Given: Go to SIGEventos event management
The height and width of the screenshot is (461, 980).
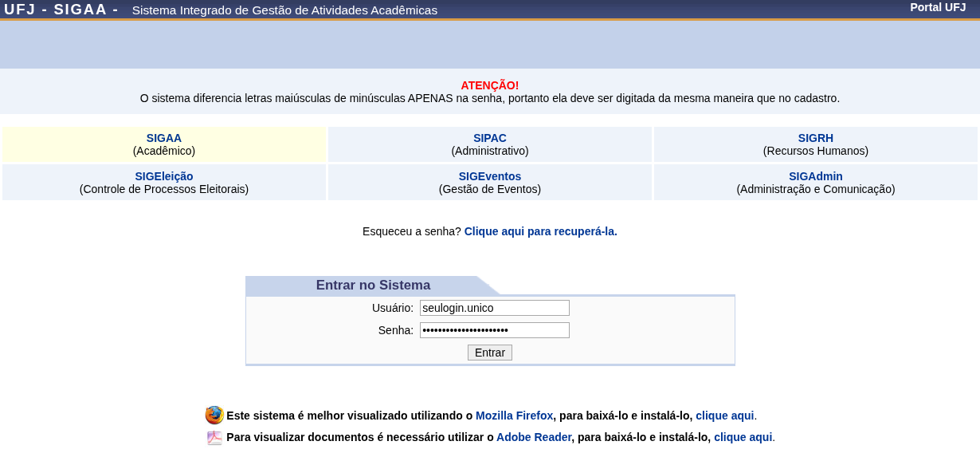Looking at the screenshot, I should (x=490, y=183).
